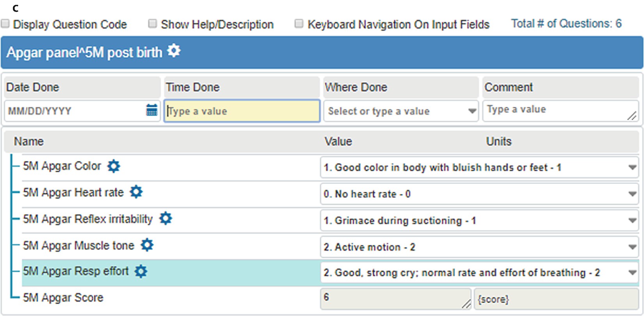Click gear icon beside Apgar panel title
This screenshot has width=644, height=316.
[174, 51]
